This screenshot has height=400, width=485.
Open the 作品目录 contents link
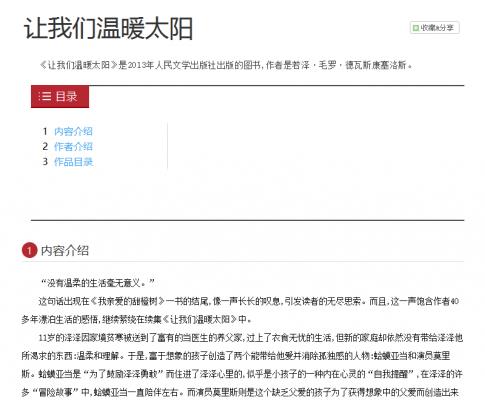[73, 162]
